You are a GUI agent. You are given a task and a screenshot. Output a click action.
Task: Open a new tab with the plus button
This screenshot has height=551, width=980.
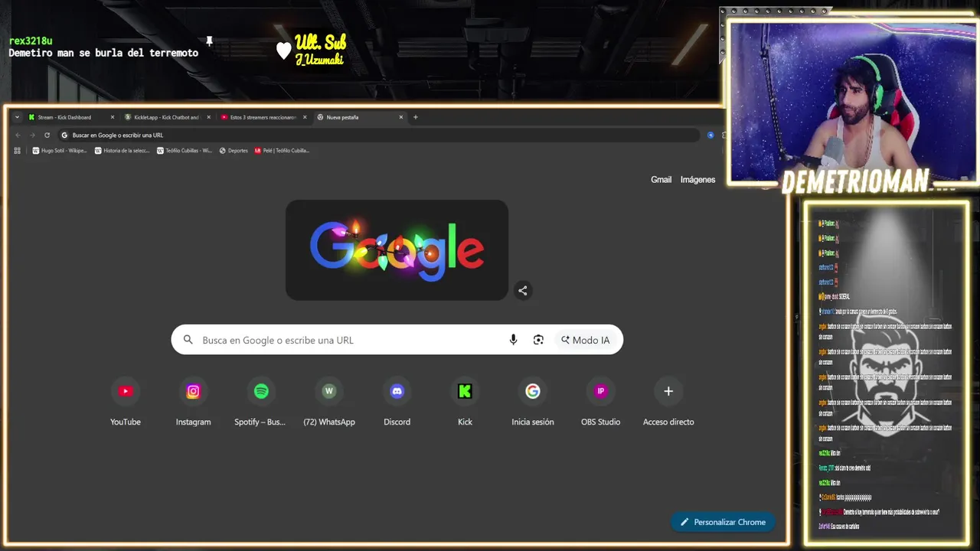click(416, 117)
